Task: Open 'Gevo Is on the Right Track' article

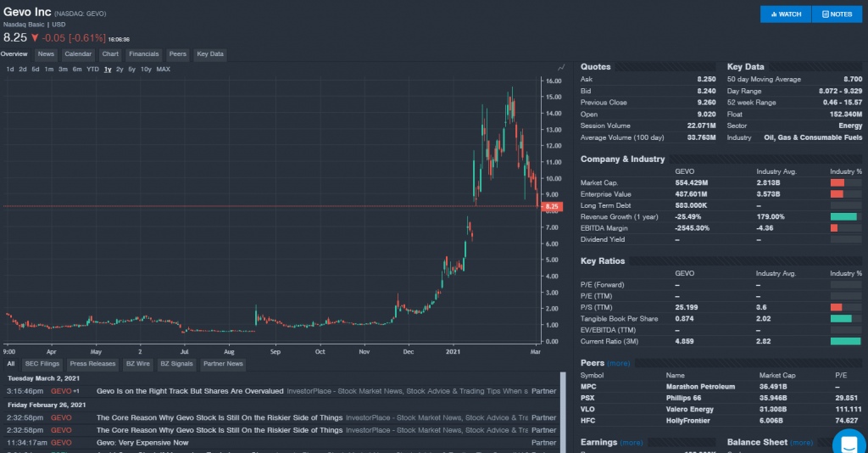Action: point(190,391)
